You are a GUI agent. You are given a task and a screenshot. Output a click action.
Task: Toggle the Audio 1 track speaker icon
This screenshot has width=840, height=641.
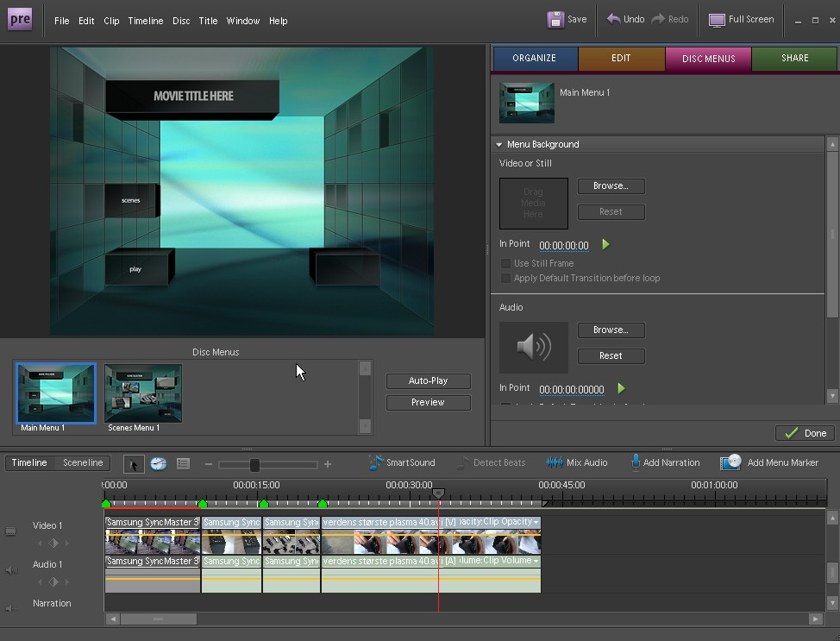coord(11,570)
